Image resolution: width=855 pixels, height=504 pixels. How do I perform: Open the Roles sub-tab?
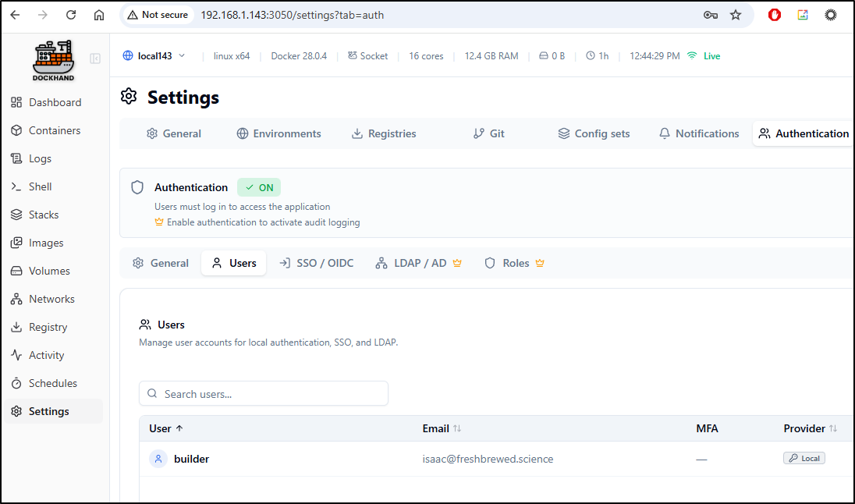click(514, 263)
